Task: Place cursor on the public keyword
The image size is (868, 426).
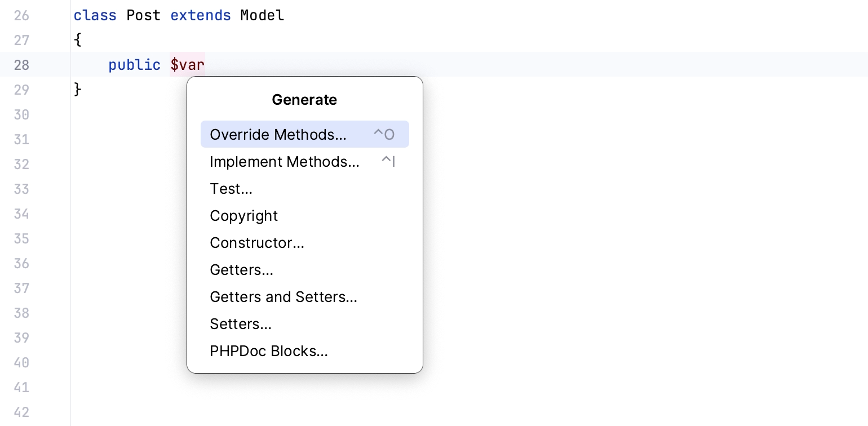Action: pos(134,65)
